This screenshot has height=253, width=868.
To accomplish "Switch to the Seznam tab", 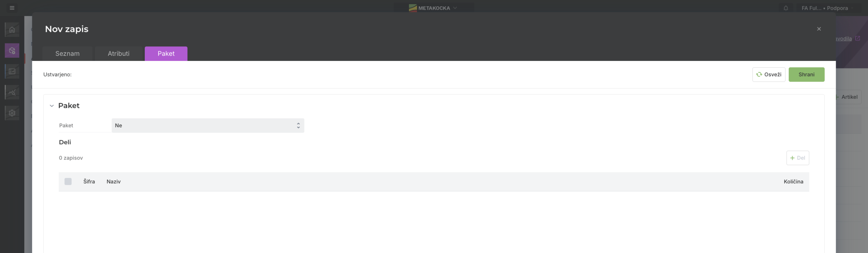I will [x=67, y=54].
